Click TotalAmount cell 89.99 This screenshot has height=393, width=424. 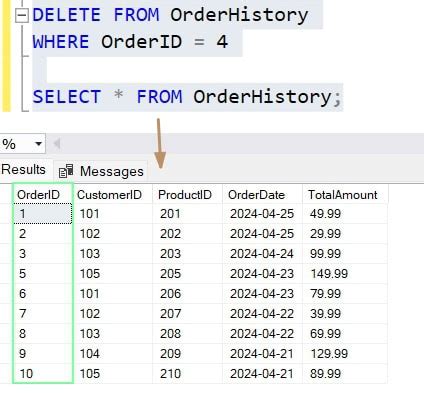pos(345,374)
